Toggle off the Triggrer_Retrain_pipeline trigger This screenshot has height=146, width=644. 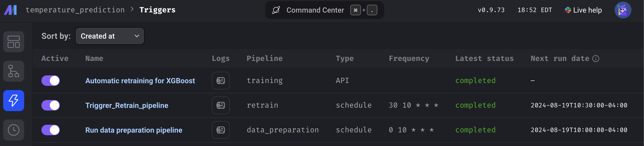coord(51,105)
